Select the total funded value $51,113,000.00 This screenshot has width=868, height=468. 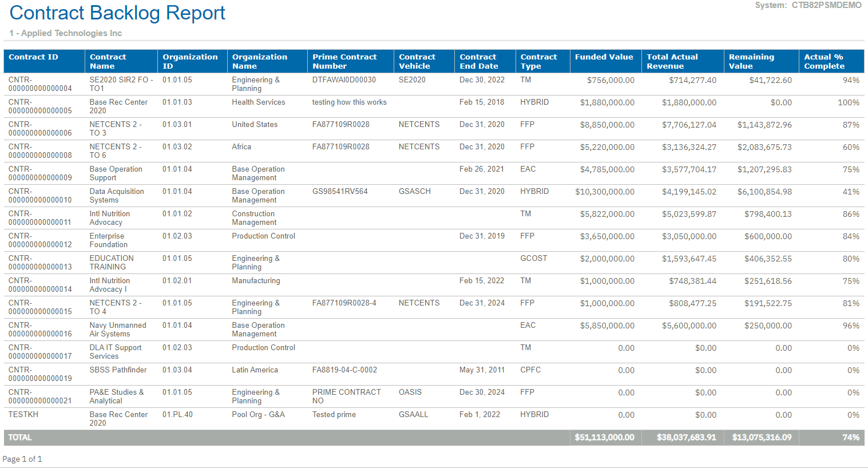click(604, 438)
